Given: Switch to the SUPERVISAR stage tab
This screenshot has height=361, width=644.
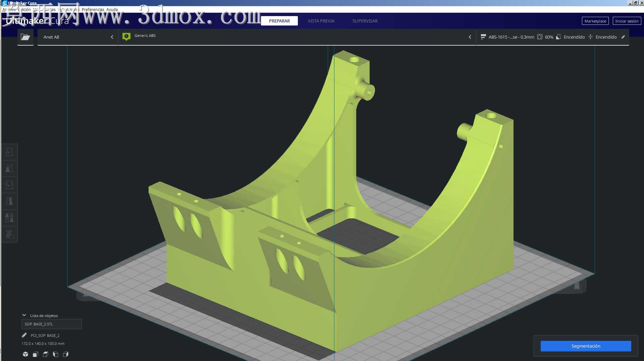Looking at the screenshot, I should (365, 21).
